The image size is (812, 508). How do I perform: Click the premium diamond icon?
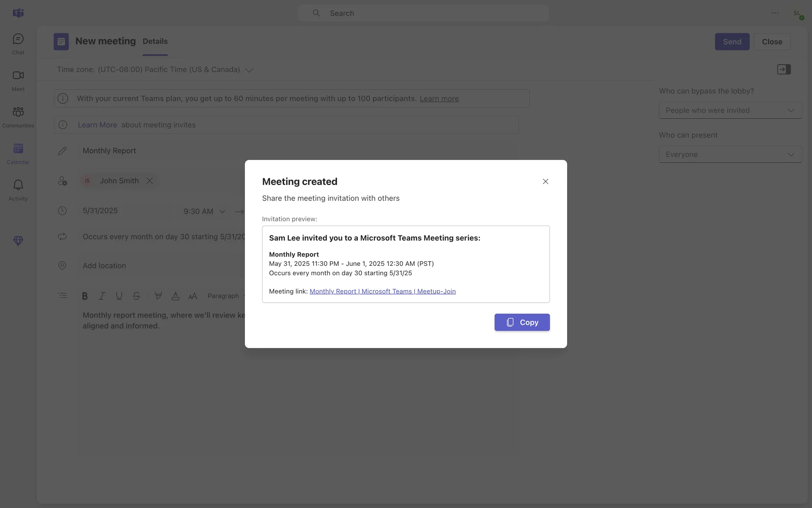click(18, 241)
